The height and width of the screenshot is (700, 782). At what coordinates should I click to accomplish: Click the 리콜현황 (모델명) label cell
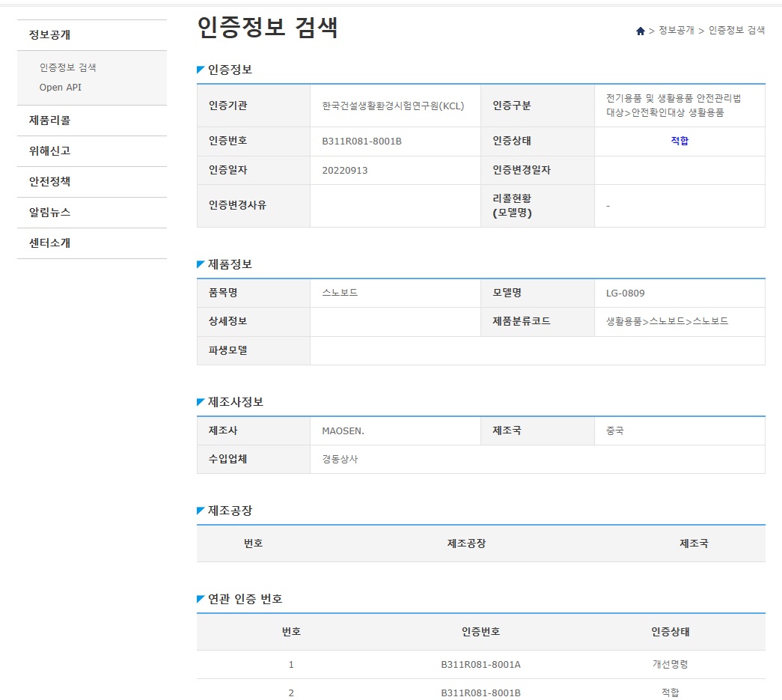coord(537,206)
